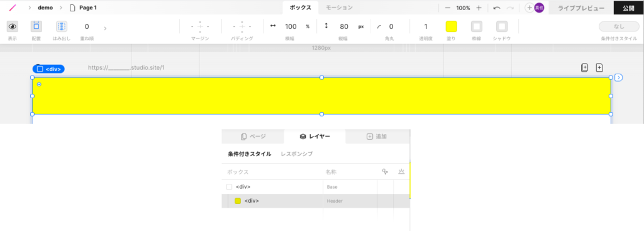Click the sunrise appear column icon
Screen dimensions: 644x231
[402, 172]
